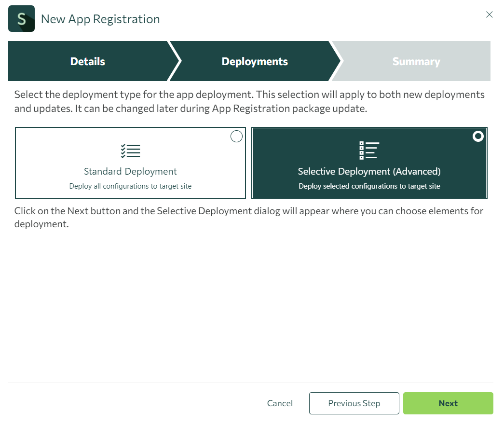Select the Standard Deployment card
Image resolution: width=504 pixels, height=425 pixels.
(x=130, y=163)
